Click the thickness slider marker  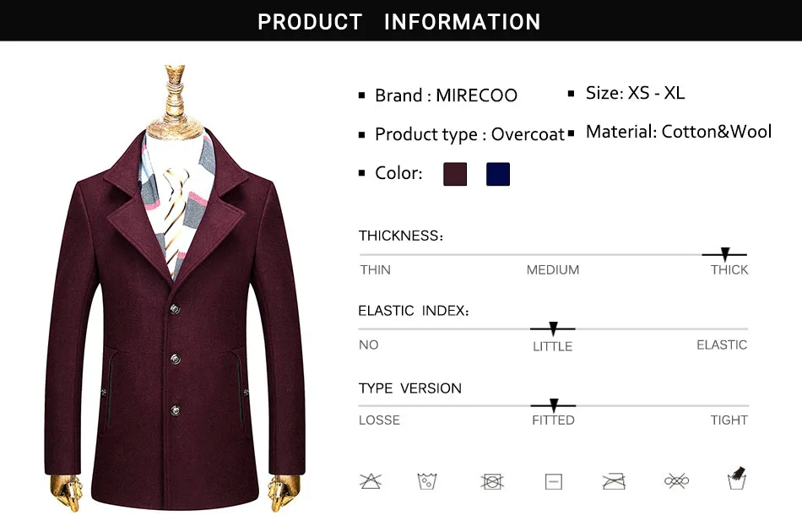tap(725, 253)
